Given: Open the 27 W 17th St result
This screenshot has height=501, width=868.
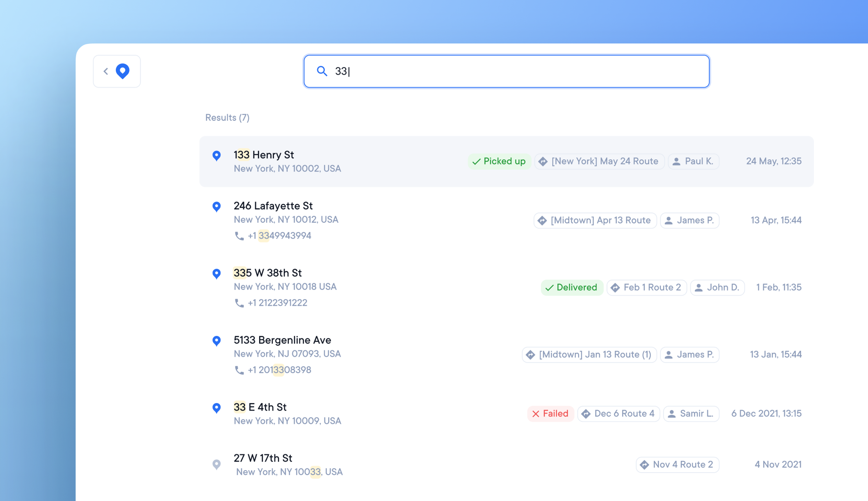Looking at the screenshot, I should (506, 465).
